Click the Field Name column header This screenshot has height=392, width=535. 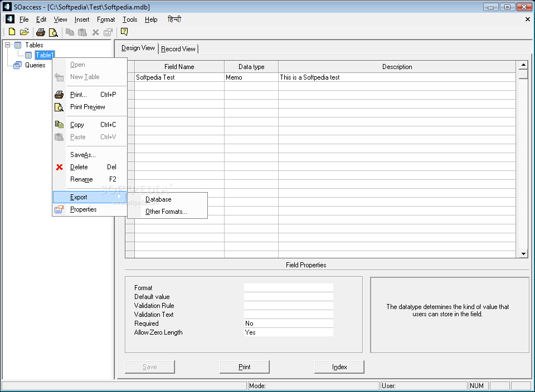click(179, 67)
